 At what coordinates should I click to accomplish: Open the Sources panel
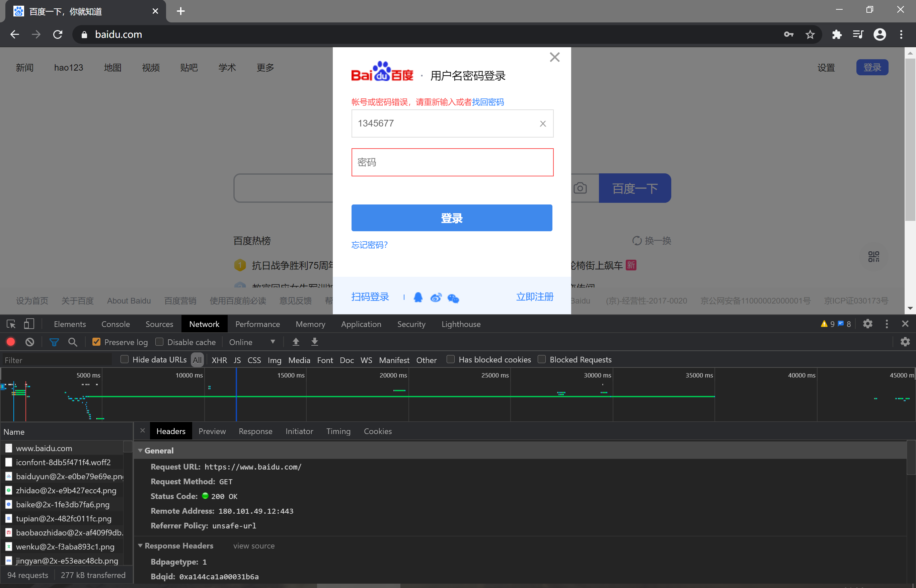159,324
